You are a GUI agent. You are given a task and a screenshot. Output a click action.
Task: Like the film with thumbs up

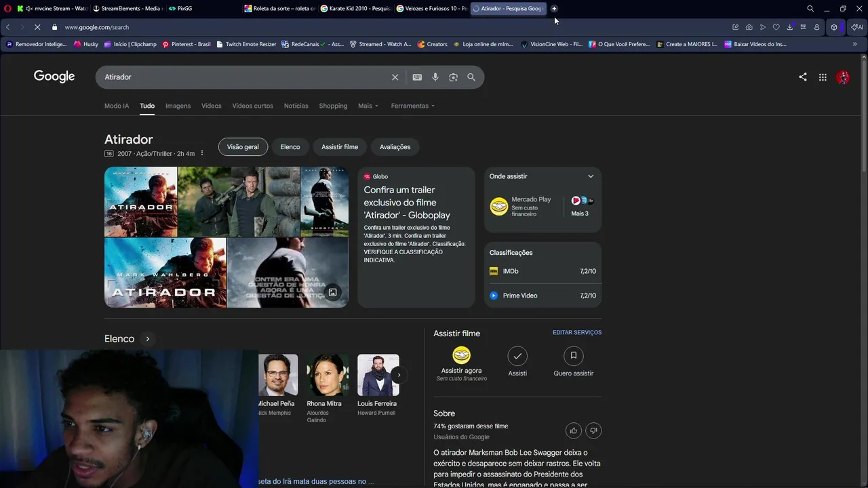(x=574, y=430)
